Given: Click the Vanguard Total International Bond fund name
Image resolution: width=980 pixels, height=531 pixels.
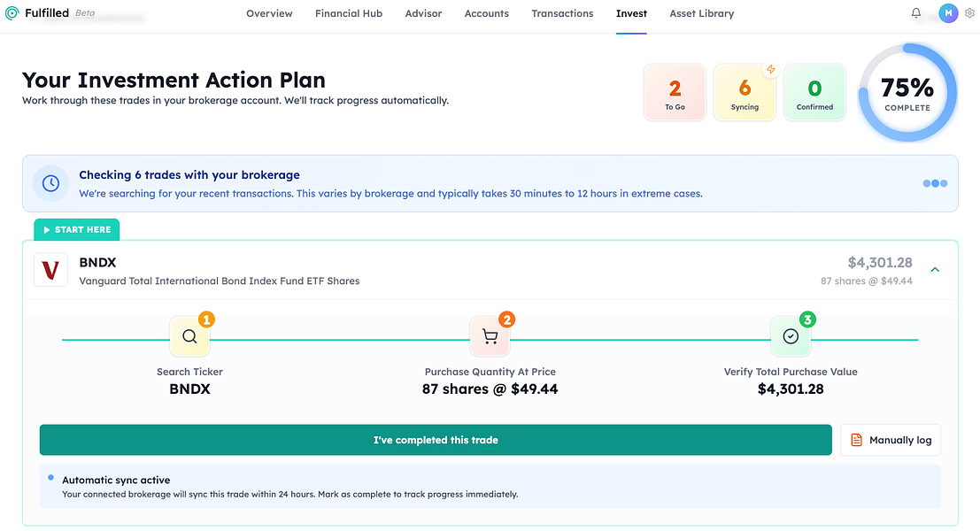Looking at the screenshot, I should pos(220,281).
